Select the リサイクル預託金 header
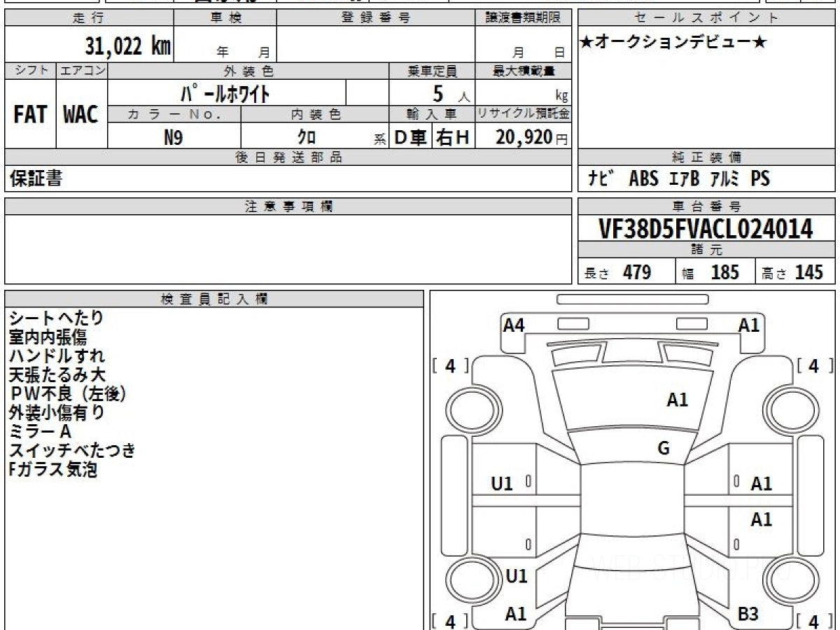 coord(524,114)
